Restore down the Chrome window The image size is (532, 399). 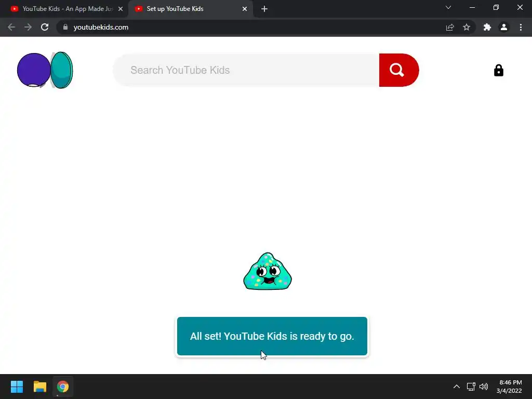click(x=496, y=7)
